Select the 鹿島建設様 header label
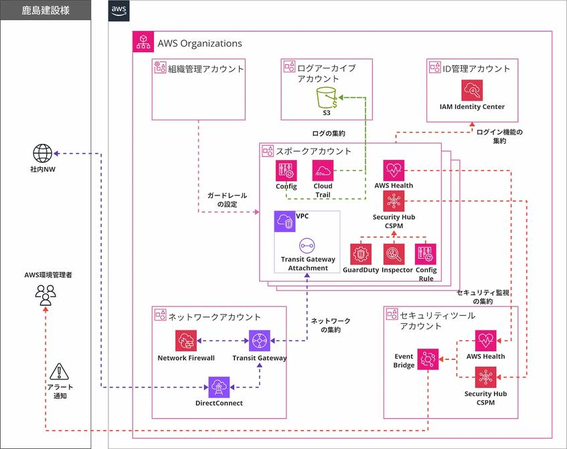This screenshot has height=449, width=567. pos(46,10)
